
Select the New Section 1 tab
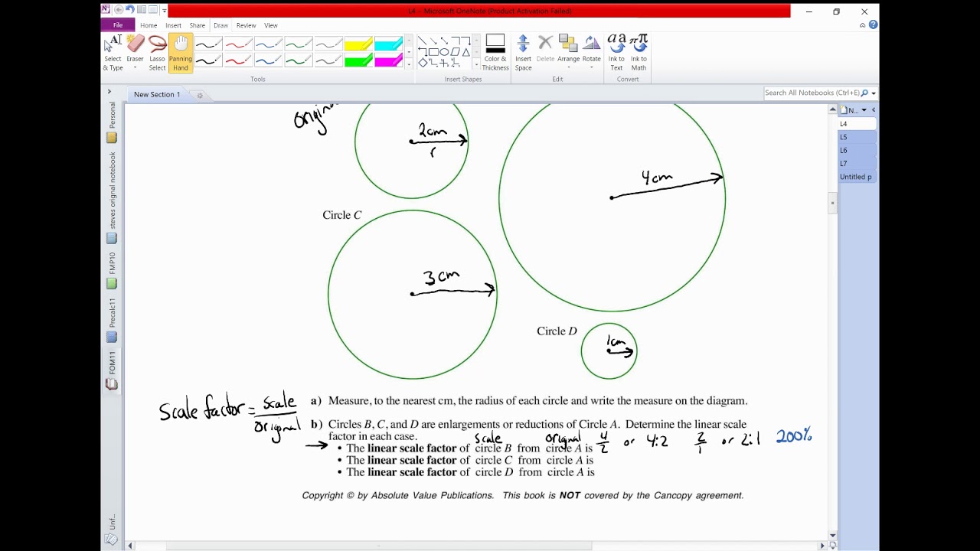[x=157, y=95]
